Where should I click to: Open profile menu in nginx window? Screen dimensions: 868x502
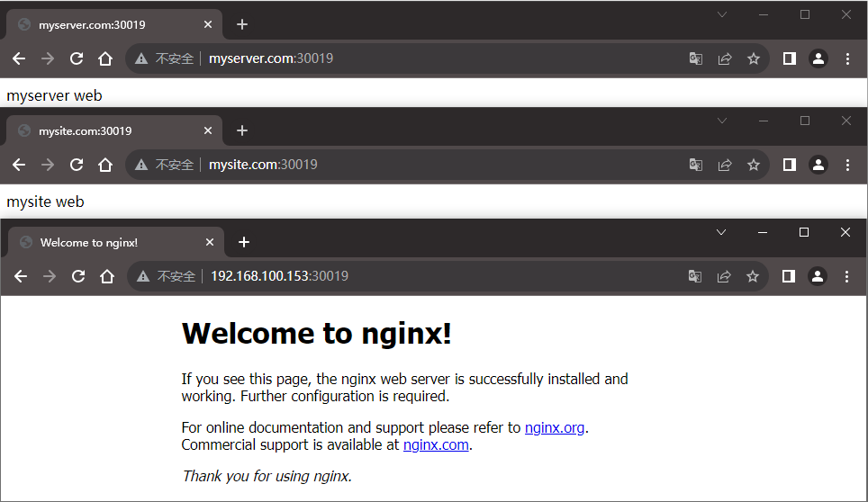pyautogui.click(x=817, y=276)
